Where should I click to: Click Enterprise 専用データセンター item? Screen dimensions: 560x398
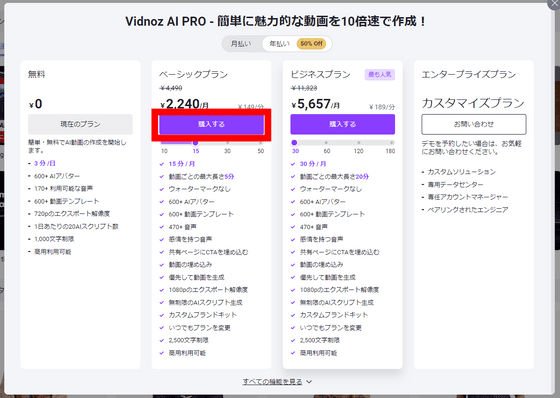point(455,185)
